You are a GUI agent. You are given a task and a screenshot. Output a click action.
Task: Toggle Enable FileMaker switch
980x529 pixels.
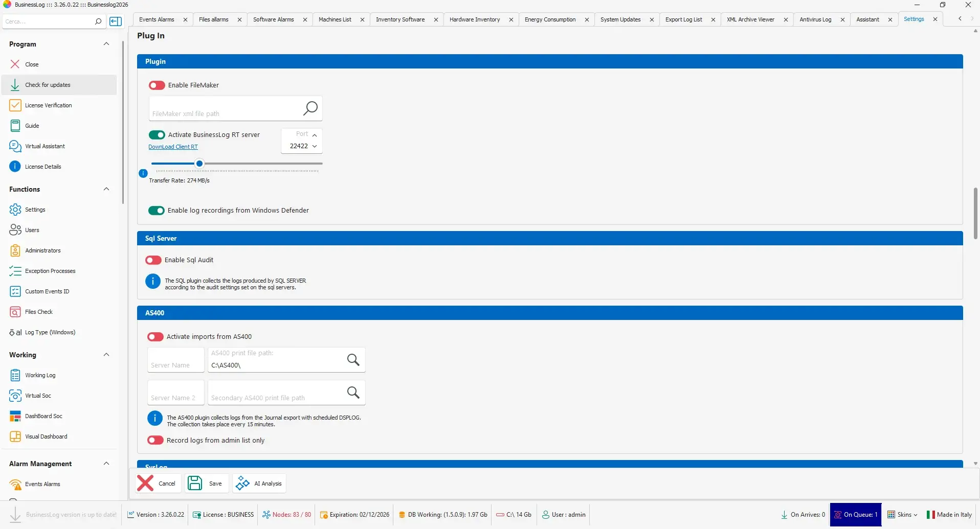point(157,85)
